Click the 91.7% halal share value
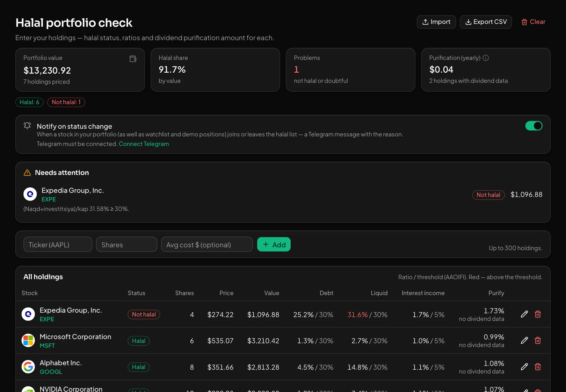The image size is (566, 392). tap(172, 69)
